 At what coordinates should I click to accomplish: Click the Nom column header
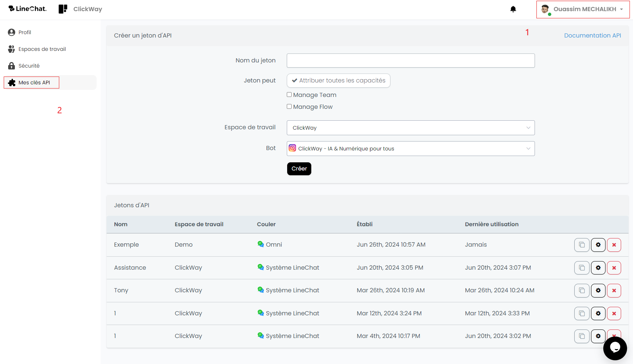point(121,224)
